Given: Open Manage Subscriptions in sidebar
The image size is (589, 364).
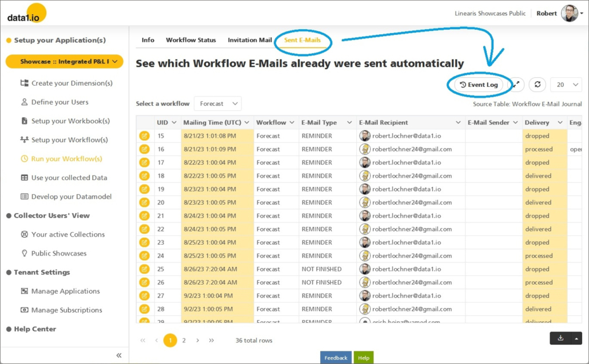Looking at the screenshot, I should [x=66, y=310].
